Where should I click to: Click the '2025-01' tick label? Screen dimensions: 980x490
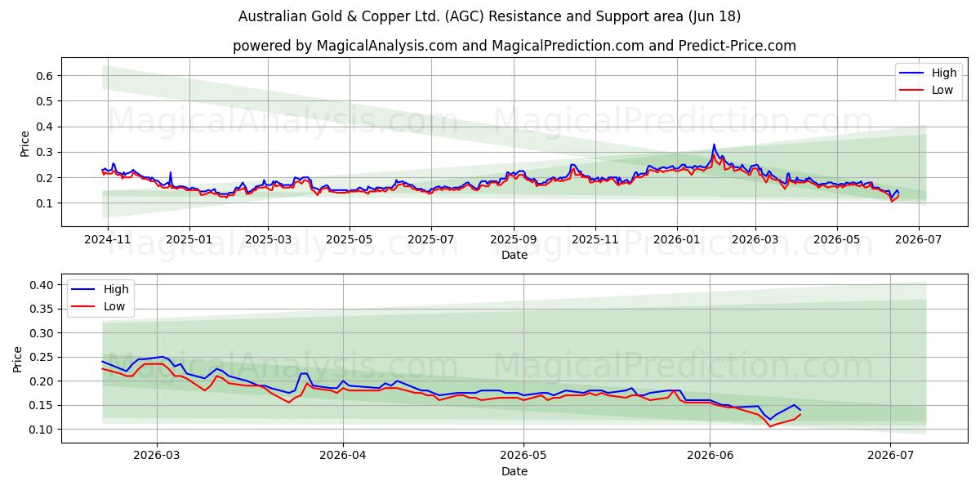point(189,239)
